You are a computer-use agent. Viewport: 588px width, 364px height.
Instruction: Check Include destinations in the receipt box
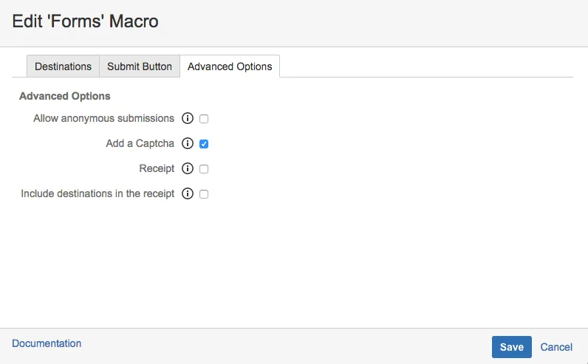pyautogui.click(x=204, y=194)
